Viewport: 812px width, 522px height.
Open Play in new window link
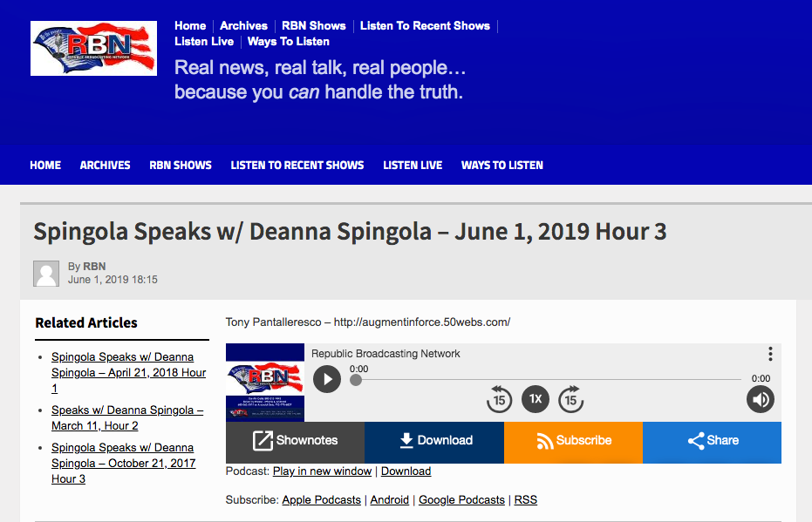(322, 471)
